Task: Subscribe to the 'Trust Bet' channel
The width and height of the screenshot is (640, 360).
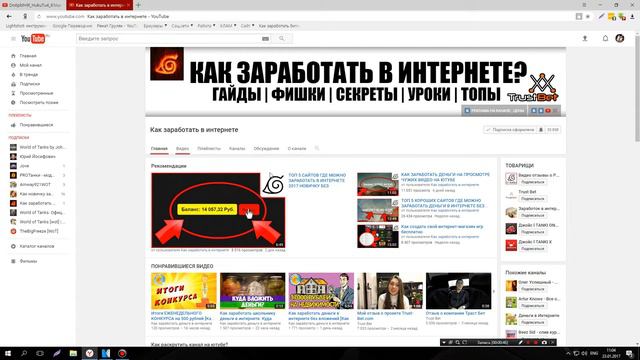Action: coord(533,198)
